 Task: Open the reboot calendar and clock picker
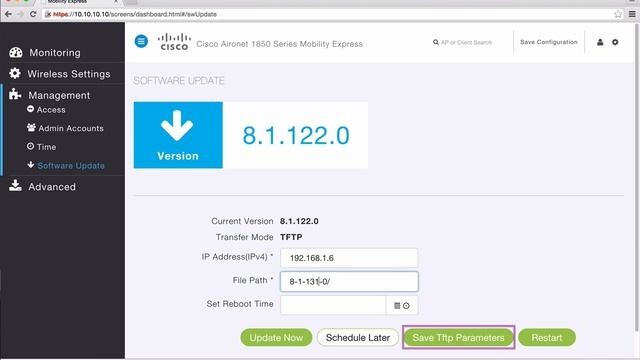pos(402,305)
